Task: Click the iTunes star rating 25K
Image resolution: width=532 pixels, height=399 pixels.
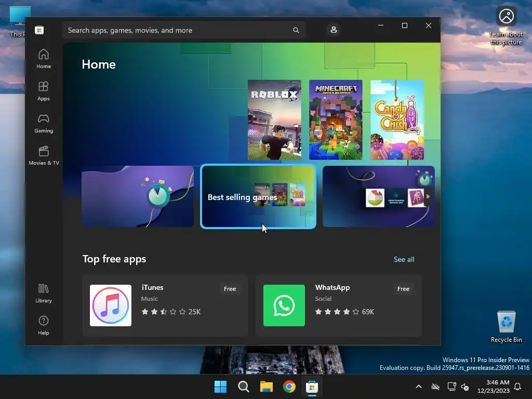Action: coord(171,312)
